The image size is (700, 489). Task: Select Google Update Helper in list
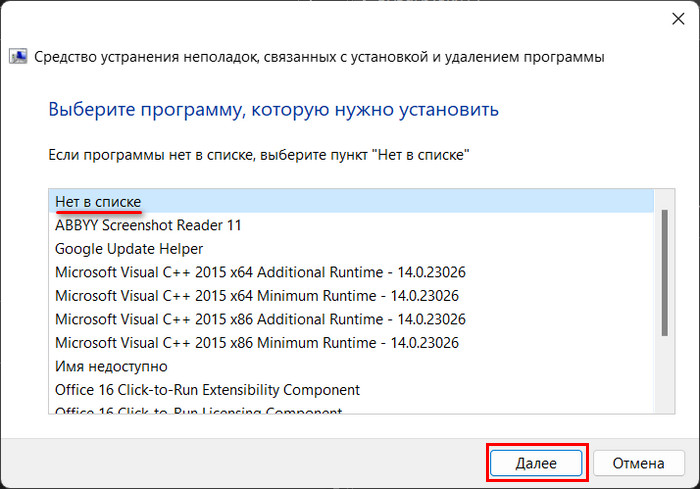pyautogui.click(x=351, y=249)
